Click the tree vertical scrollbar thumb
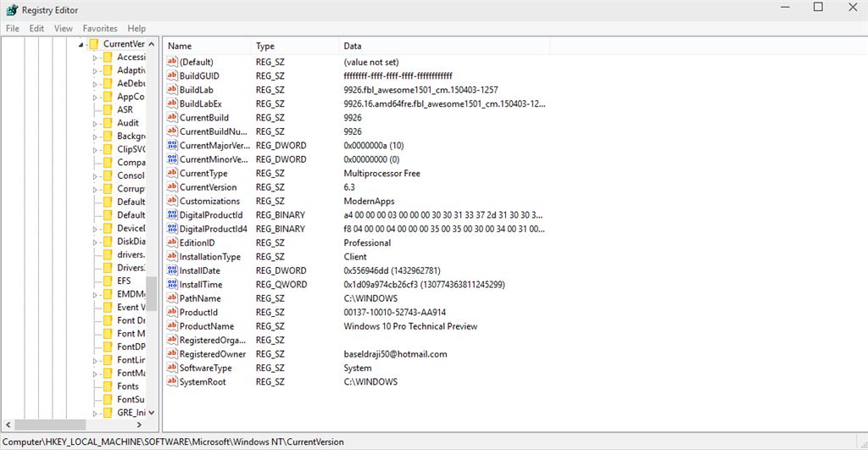This screenshot has width=868, height=450. tap(152, 293)
